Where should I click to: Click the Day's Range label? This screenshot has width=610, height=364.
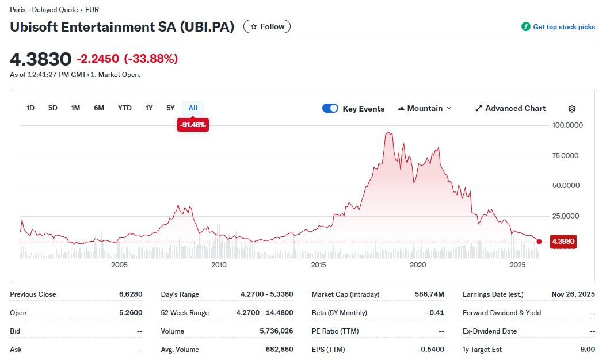pyautogui.click(x=180, y=294)
